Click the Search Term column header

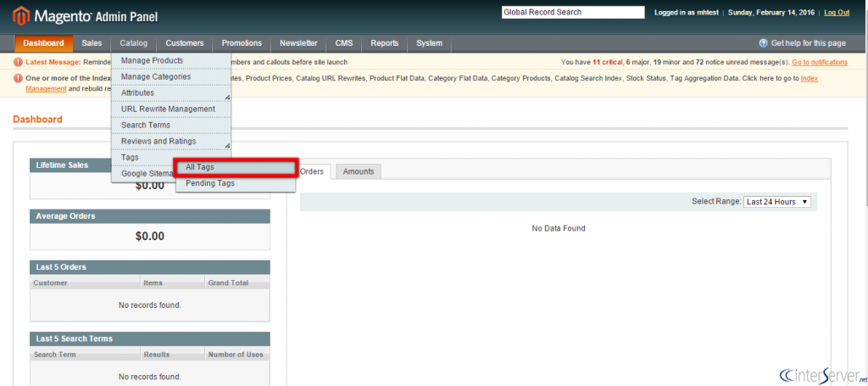86,355
